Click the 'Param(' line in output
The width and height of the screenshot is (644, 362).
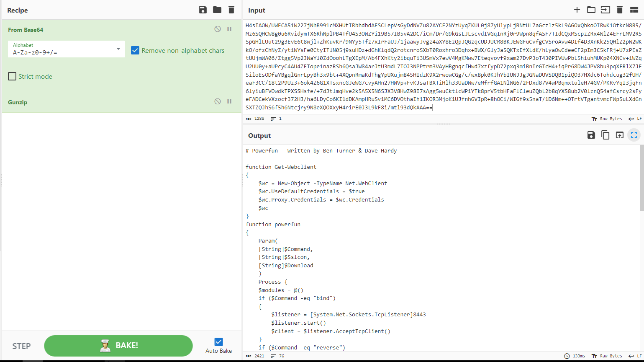[x=268, y=241]
